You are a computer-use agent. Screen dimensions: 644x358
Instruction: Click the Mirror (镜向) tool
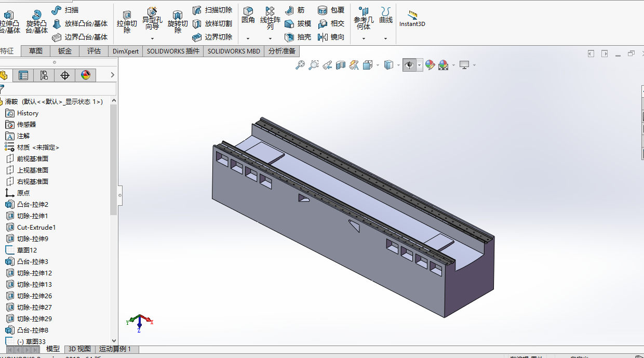331,37
